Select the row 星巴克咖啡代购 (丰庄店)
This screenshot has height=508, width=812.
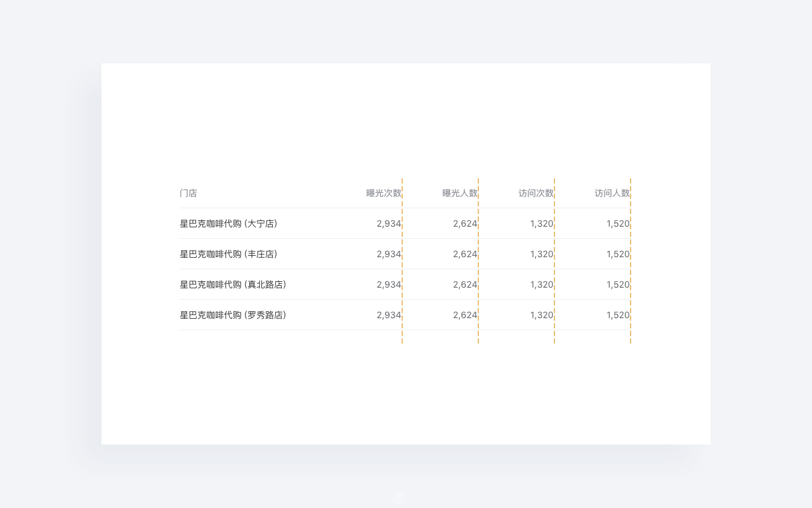click(405, 254)
